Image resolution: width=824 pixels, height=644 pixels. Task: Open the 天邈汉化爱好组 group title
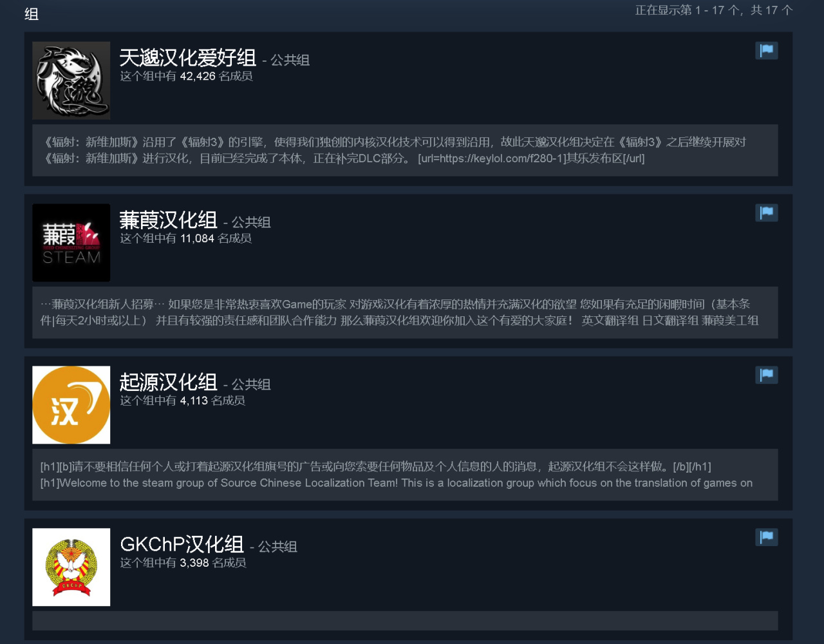point(188,58)
